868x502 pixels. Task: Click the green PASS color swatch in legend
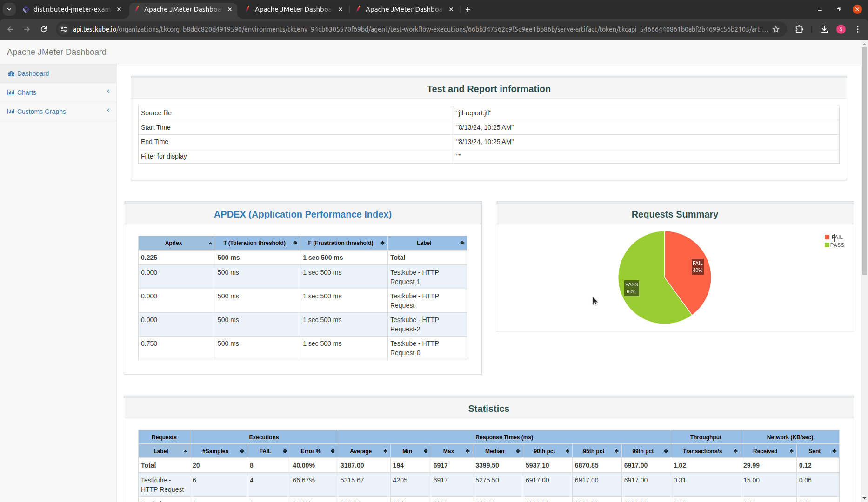click(827, 245)
